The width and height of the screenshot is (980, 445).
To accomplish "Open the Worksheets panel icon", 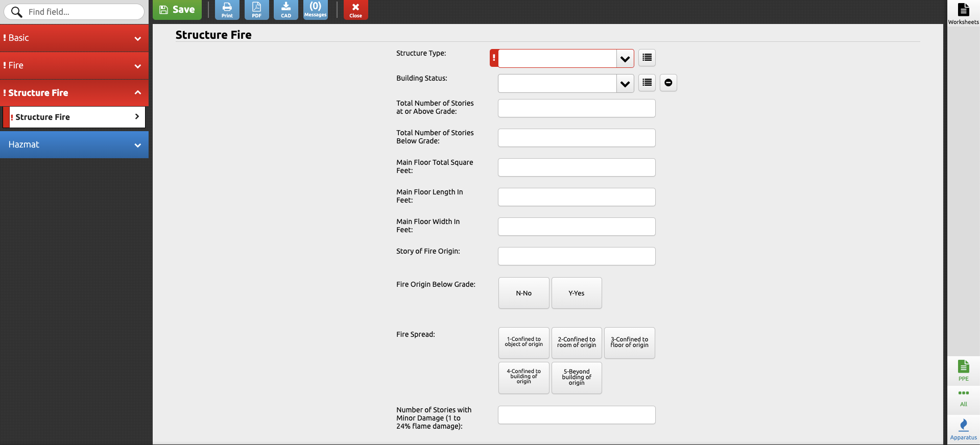I will [x=963, y=13].
